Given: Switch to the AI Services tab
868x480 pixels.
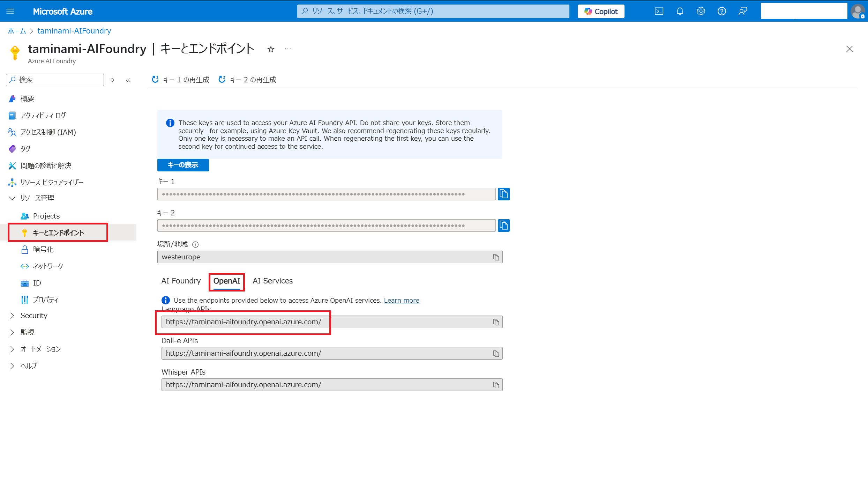Looking at the screenshot, I should (273, 281).
